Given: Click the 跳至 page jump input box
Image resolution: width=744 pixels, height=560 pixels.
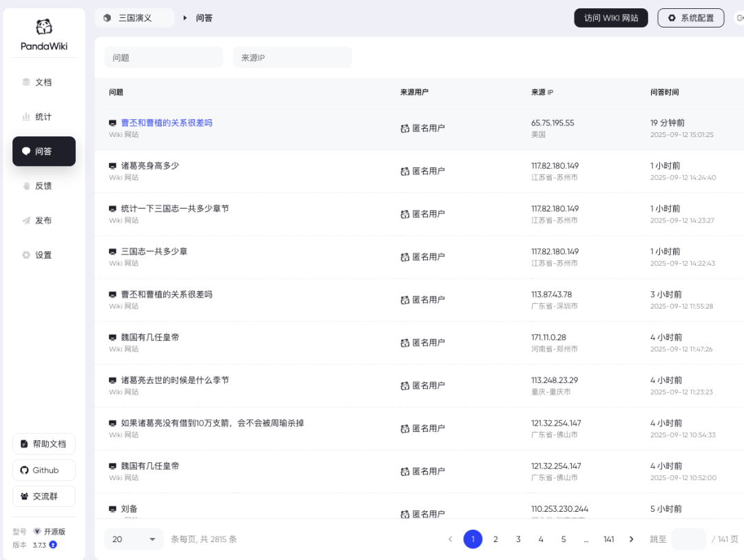Looking at the screenshot, I should click(x=688, y=539).
